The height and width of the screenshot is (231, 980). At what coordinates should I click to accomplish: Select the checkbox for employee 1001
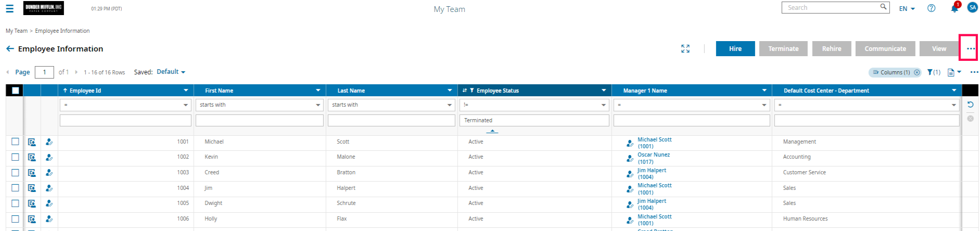[x=15, y=142]
